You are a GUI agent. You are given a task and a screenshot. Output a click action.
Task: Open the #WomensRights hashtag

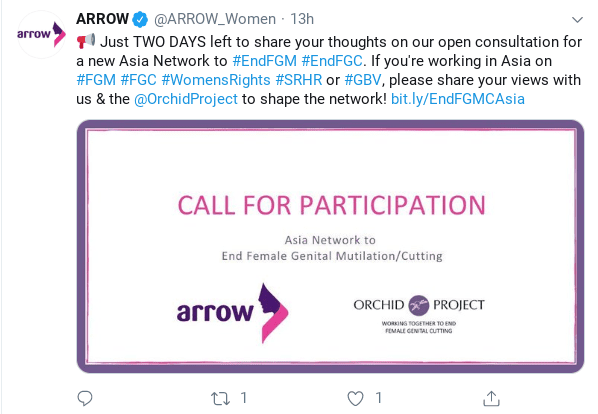[216, 80]
